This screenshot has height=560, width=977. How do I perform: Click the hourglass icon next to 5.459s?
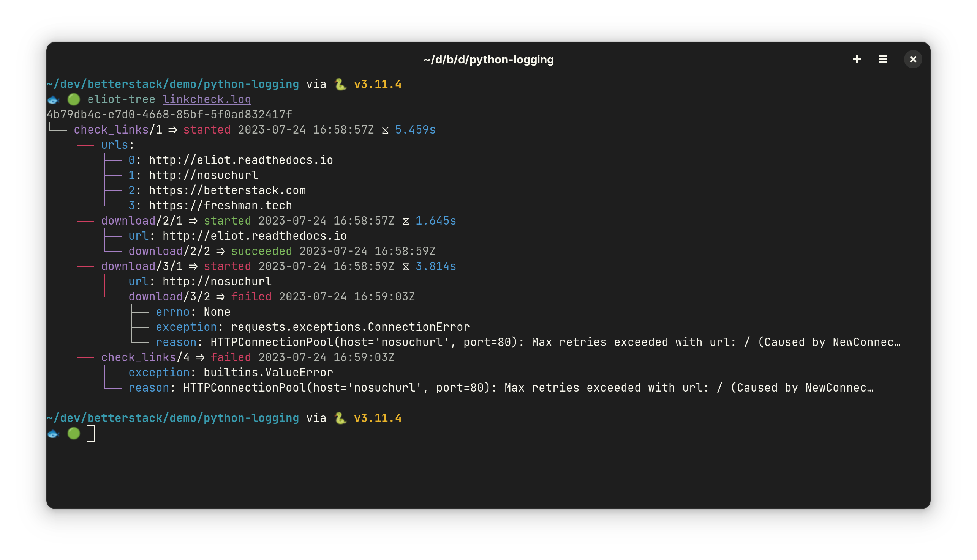tap(384, 130)
